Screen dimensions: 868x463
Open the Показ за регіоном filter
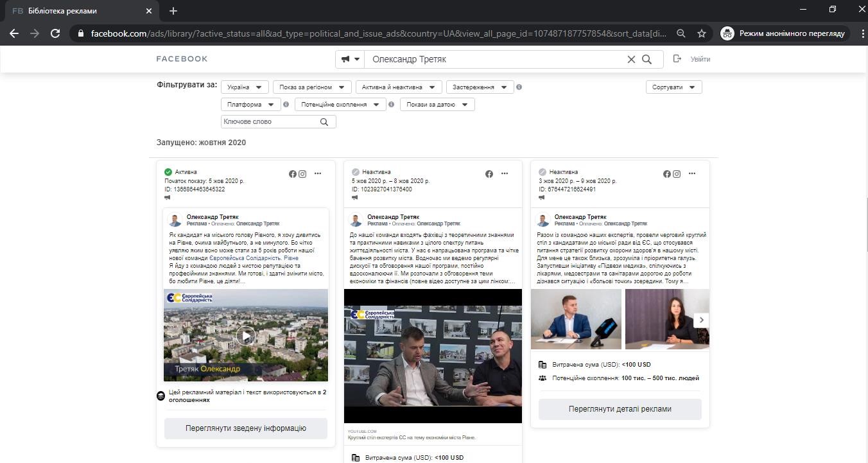click(x=312, y=87)
